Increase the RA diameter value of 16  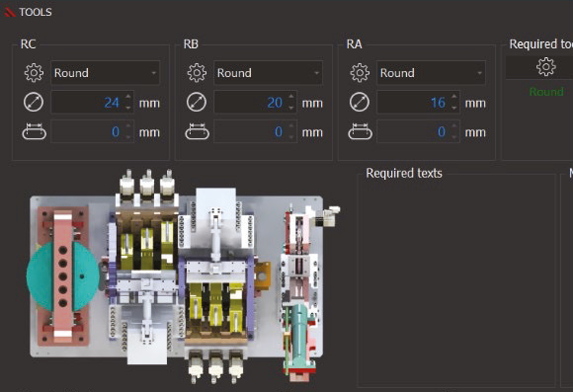[x=454, y=97]
